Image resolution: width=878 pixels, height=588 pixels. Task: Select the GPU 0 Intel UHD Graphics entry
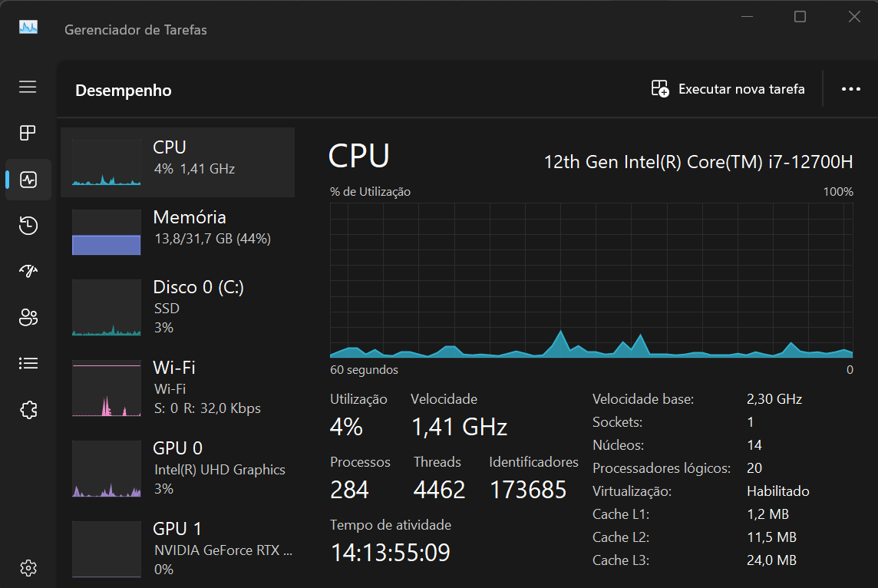click(x=177, y=468)
